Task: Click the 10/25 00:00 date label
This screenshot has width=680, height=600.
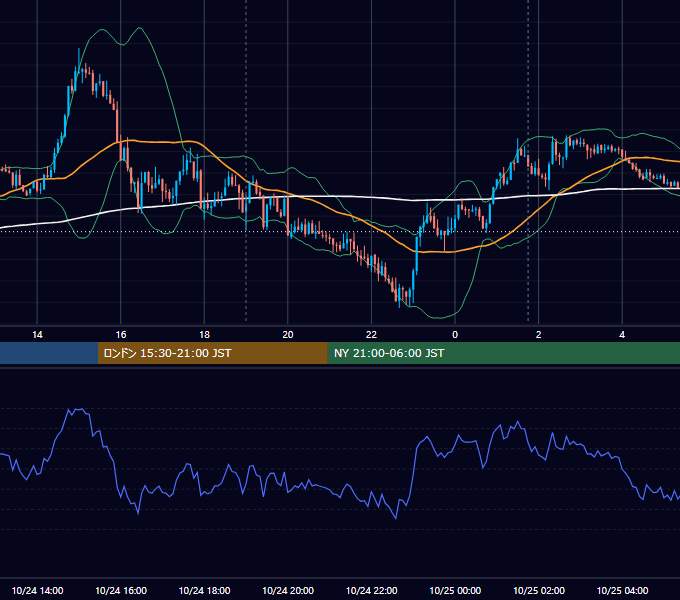Action: [455, 590]
